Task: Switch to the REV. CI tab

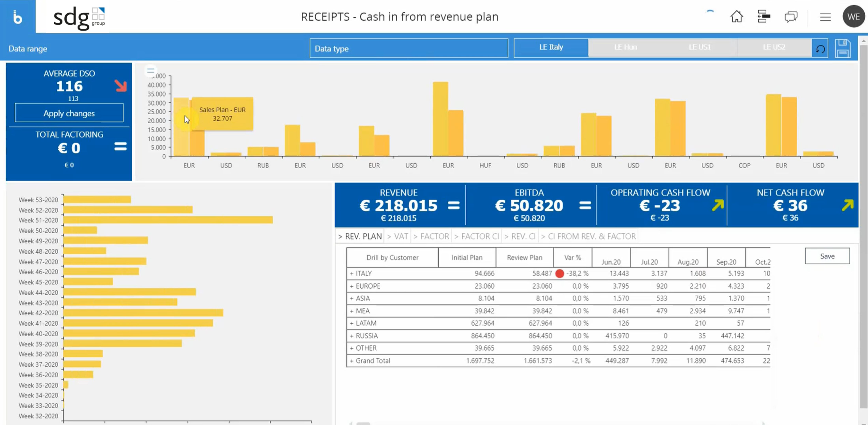Action: pyautogui.click(x=520, y=236)
